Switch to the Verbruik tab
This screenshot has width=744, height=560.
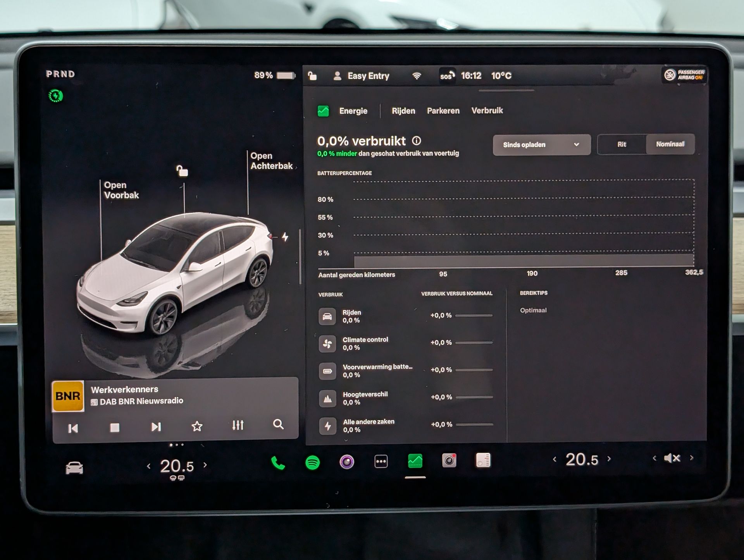[487, 110]
